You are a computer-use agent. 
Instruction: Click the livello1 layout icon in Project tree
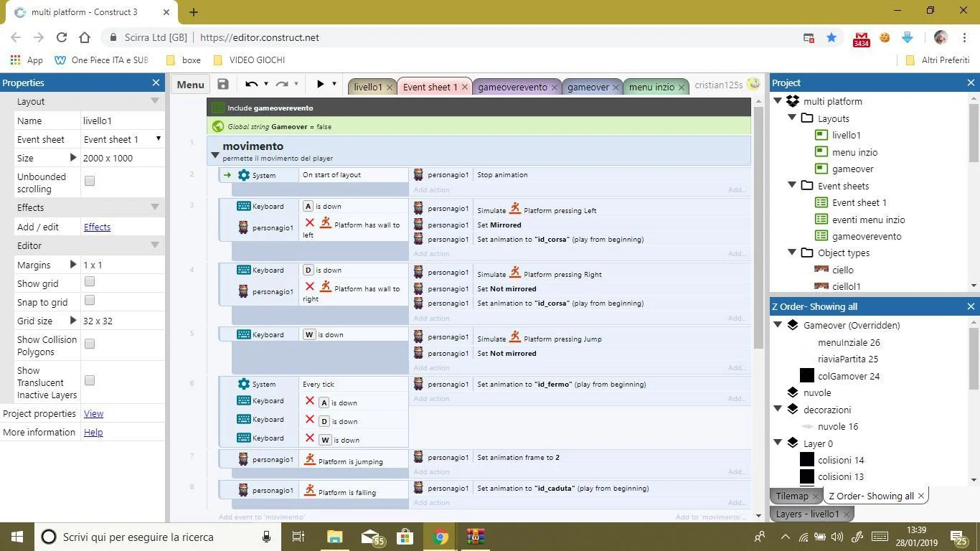821,135
